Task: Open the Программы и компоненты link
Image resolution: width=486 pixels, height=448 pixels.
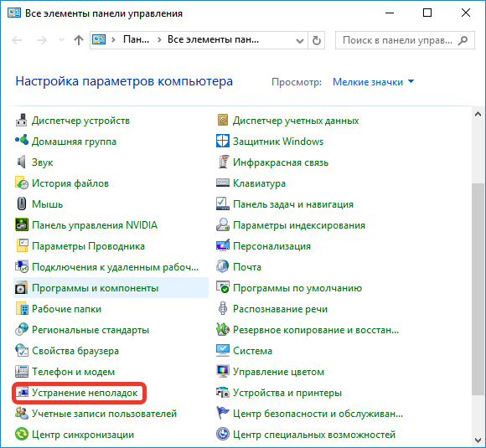Action: [x=95, y=288]
